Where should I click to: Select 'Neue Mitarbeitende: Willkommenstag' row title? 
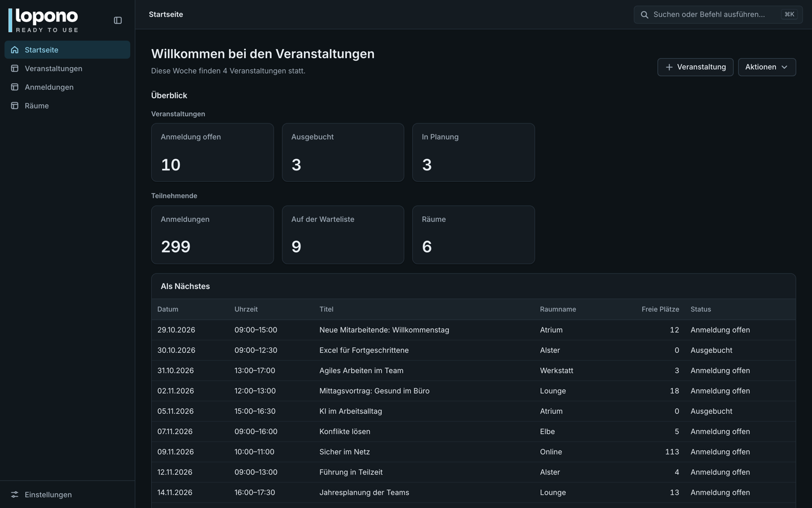pos(384,330)
